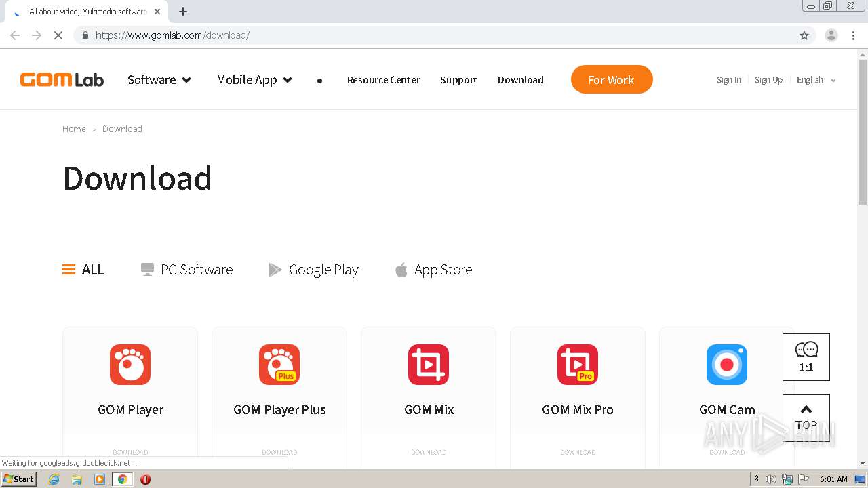Open the GOM Player app icon
Viewport: 868px width, 488px height.
pyautogui.click(x=130, y=365)
